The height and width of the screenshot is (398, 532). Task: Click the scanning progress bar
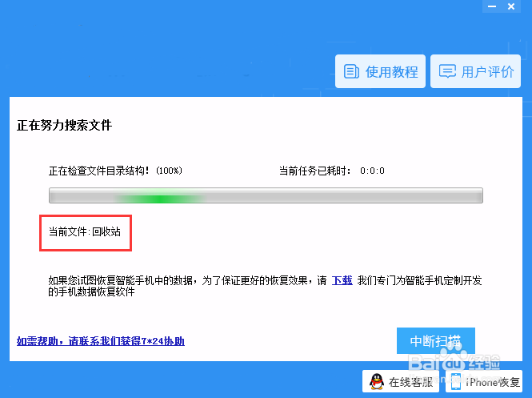tap(266, 195)
